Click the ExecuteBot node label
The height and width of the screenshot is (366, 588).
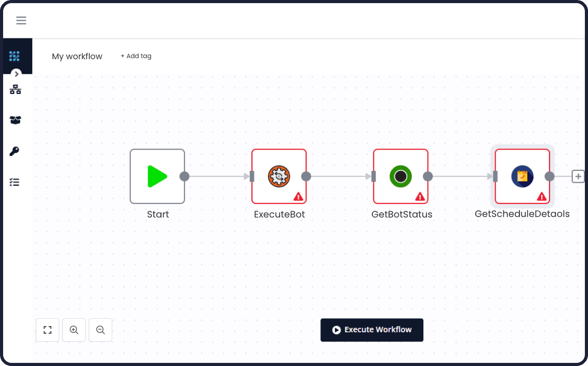[x=279, y=214]
